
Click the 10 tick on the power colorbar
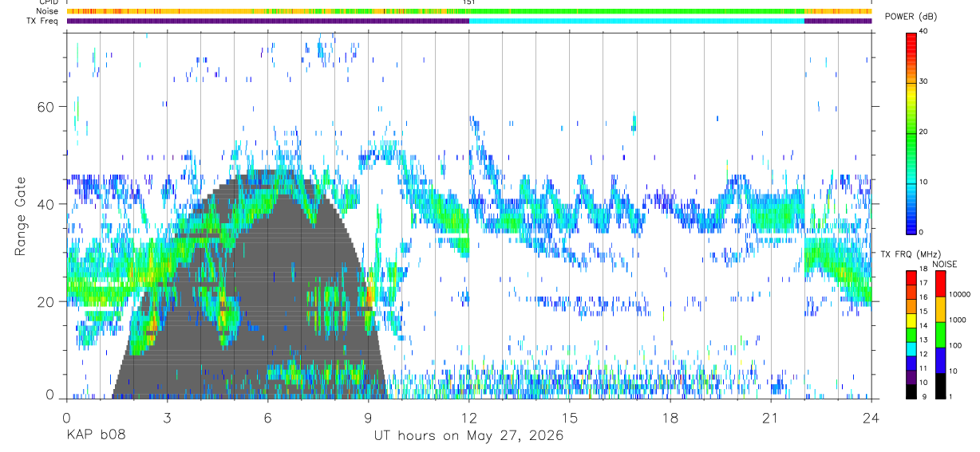coord(924,182)
